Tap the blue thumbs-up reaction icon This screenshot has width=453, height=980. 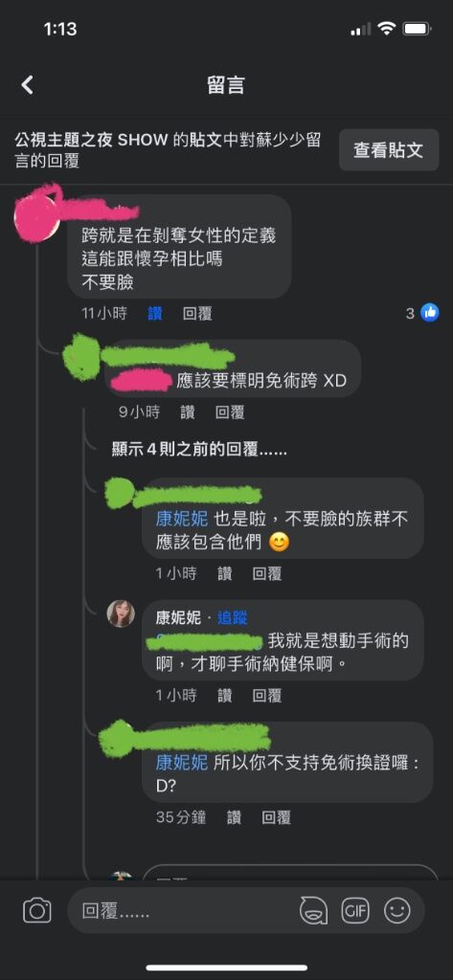(x=429, y=313)
